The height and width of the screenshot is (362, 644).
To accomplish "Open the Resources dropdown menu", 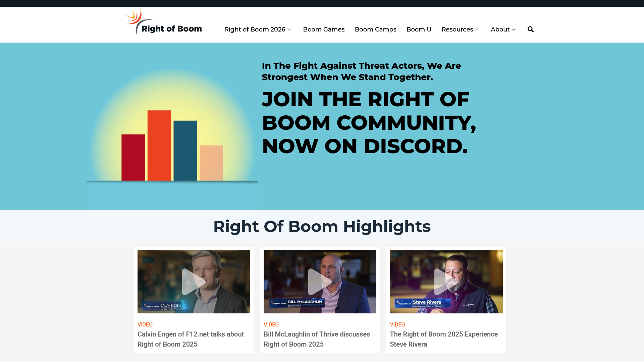I will point(460,29).
